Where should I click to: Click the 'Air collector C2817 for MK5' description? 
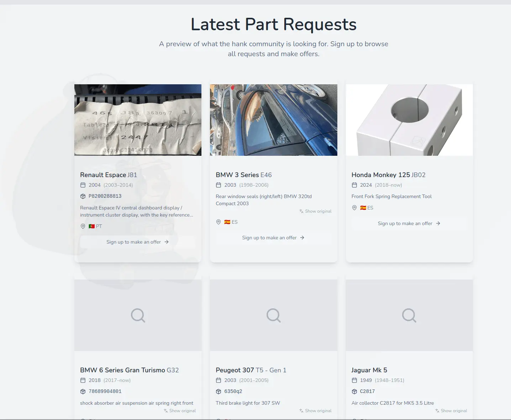coord(393,403)
